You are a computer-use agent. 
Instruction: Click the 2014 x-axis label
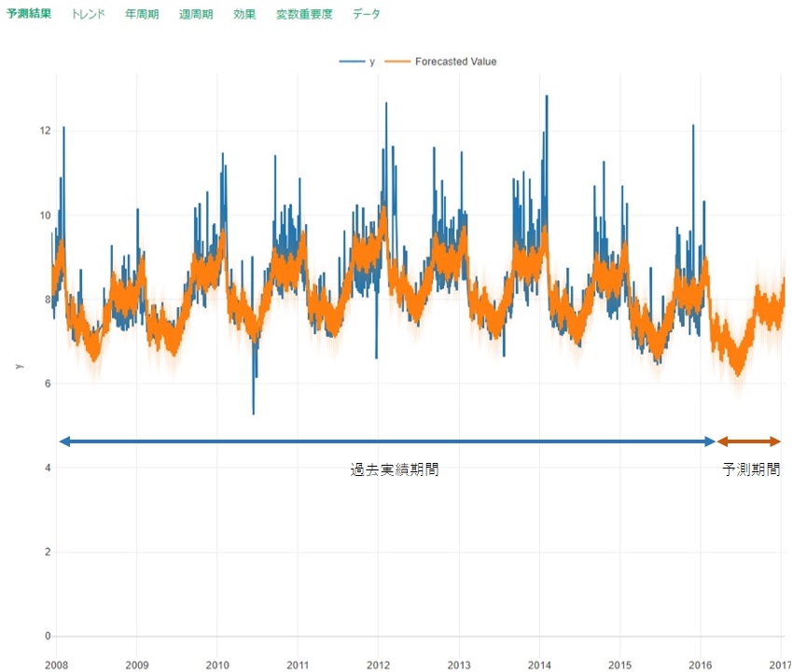(539, 665)
